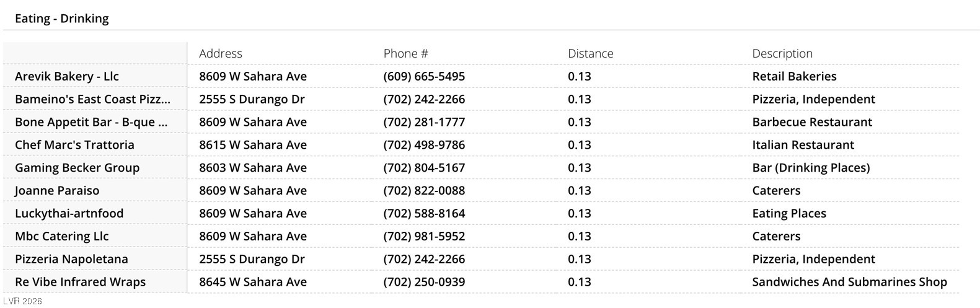Sort by the Distance column header
Image resolution: width=980 pixels, height=308 pixels.
pyautogui.click(x=590, y=53)
